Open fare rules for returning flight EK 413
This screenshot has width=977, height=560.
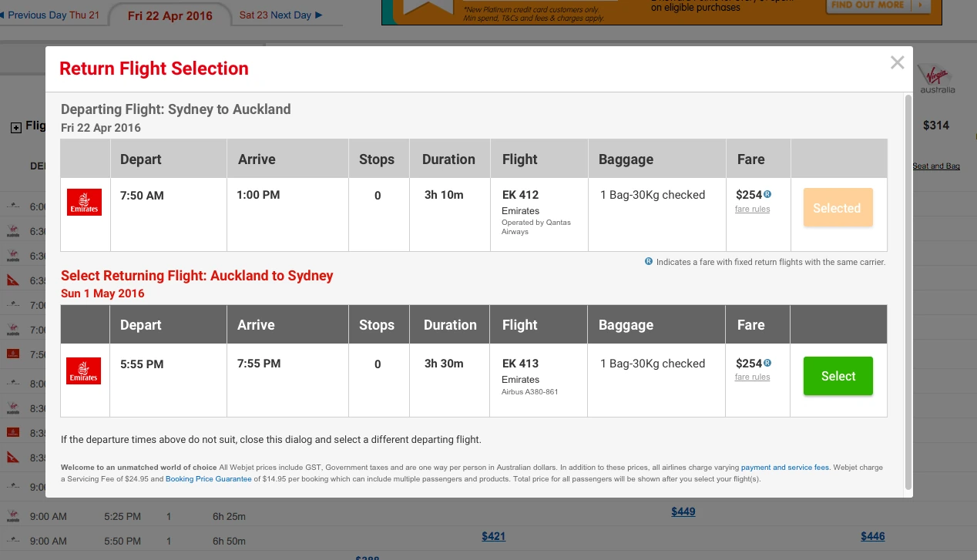tap(752, 377)
